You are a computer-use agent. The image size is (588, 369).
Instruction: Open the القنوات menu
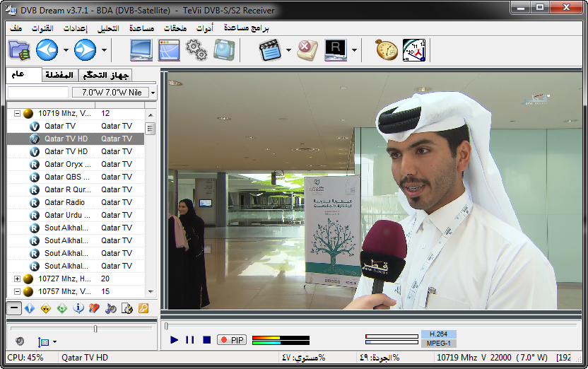click(42, 28)
